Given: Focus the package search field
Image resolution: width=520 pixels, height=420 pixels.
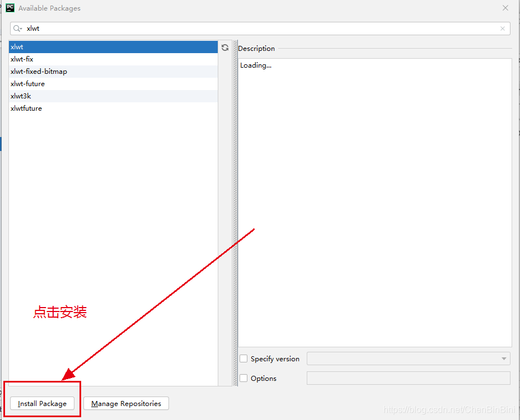Looking at the screenshot, I should pyautogui.click(x=260, y=29).
